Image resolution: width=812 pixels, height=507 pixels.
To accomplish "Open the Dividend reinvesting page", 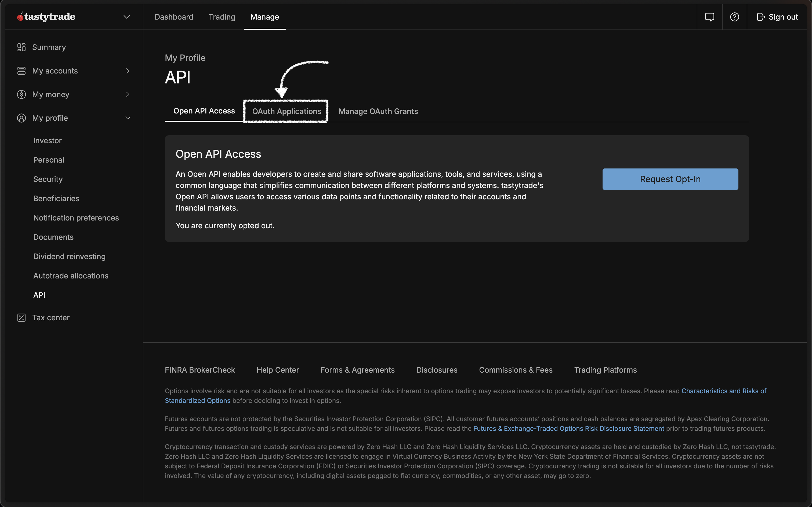I will [x=69, y=256].
